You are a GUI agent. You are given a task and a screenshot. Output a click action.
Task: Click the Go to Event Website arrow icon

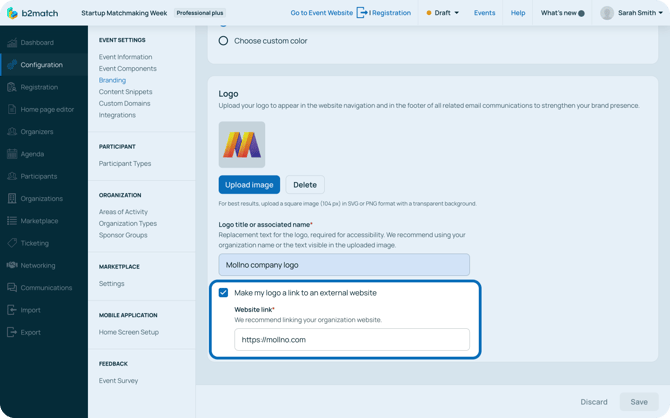[x=362, y=13]
